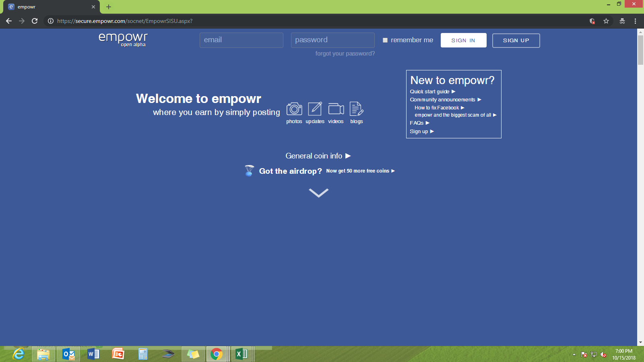Image resolution: width=644 pixels, height=362 pixels.
Task: Click the network tray icon
Action: click(594, 354)
